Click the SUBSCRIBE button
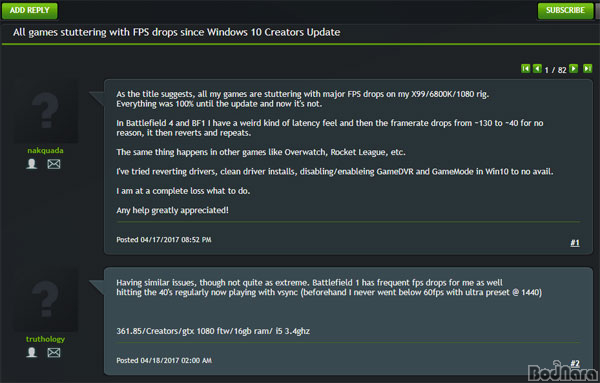 (x=565, y=10)
